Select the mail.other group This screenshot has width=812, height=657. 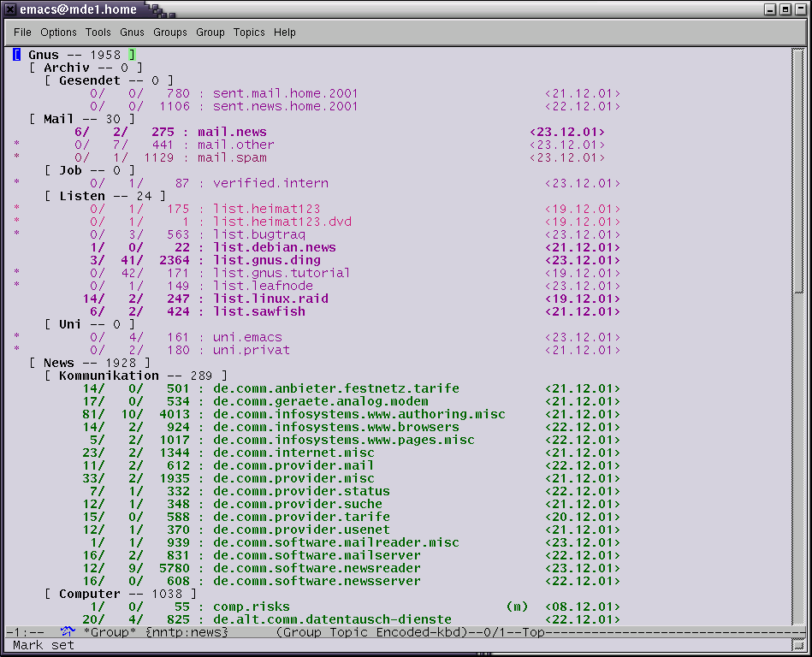coord(235,145)
